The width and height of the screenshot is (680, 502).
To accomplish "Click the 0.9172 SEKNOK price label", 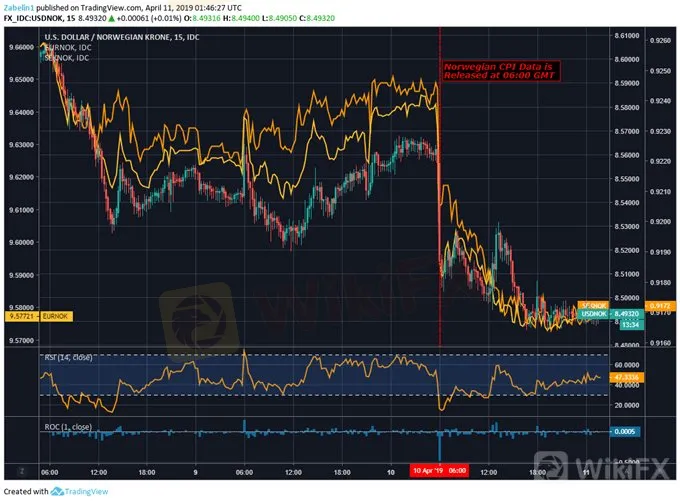I will pos(660,306).
